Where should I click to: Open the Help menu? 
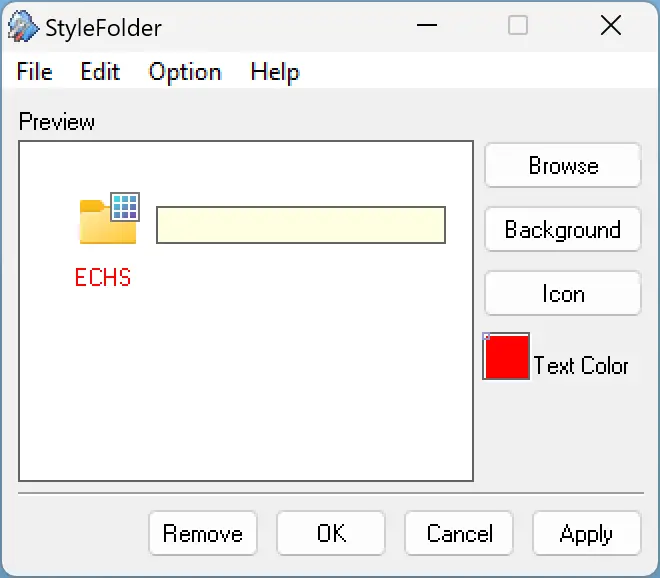tap(274, 71)
